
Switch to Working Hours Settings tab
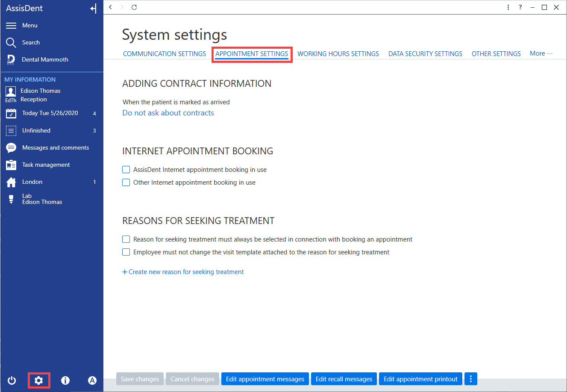click(338, 54)
